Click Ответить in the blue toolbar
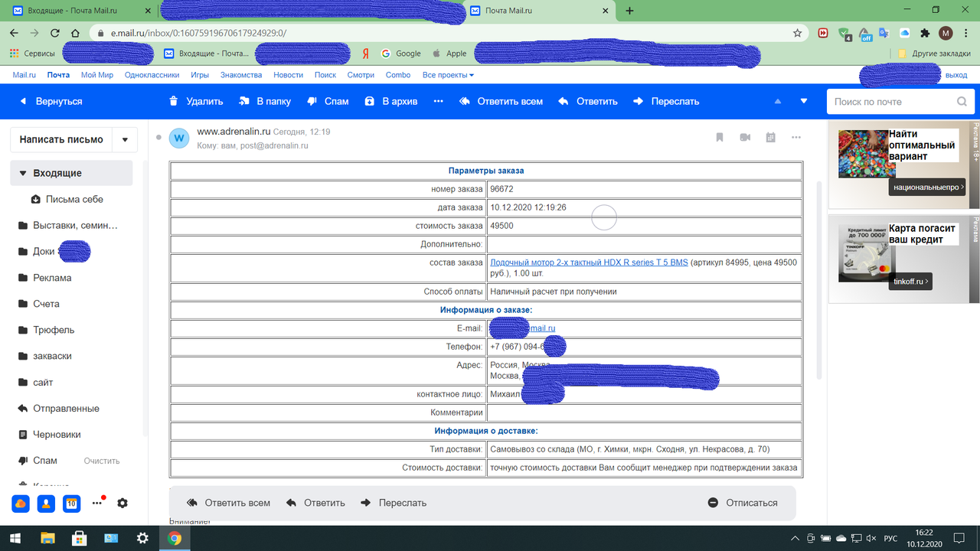 coord(588,101)
